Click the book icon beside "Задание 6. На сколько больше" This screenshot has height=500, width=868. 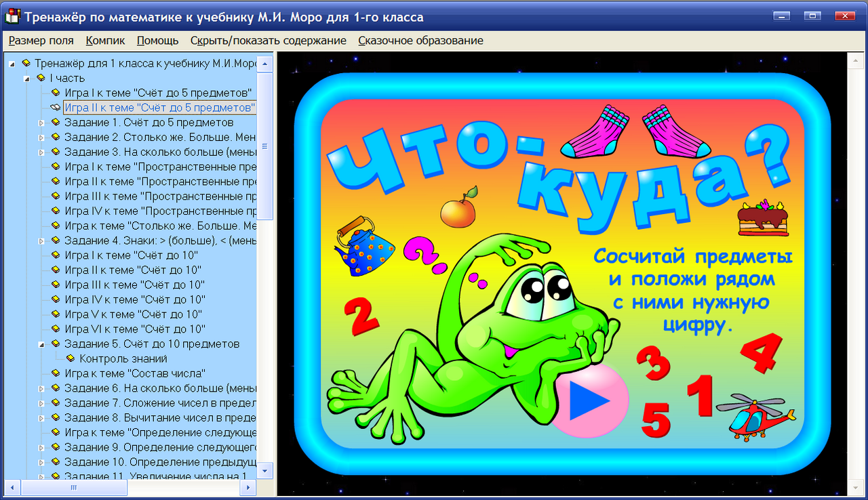coord(56,388)
